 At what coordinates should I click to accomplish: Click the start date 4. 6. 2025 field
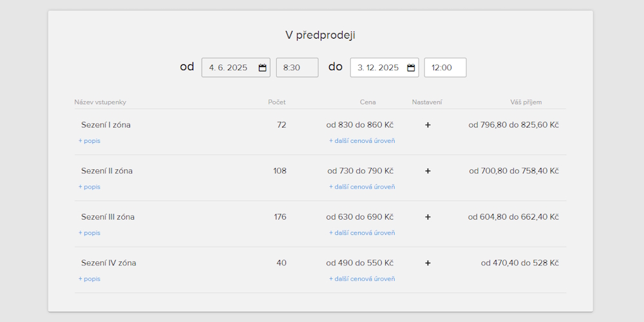click(229, 68)
